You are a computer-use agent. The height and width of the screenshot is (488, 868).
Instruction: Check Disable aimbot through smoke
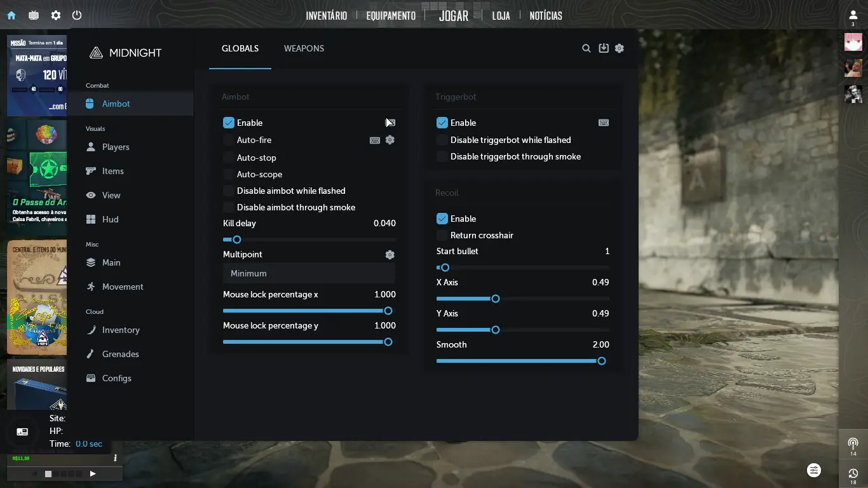coord(229,207)
